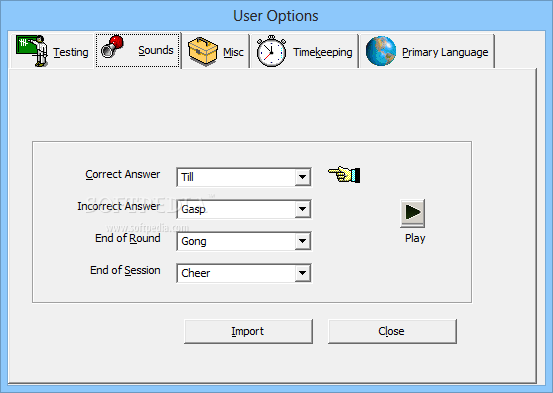The width and height of the screenshot is (553, 393).
Task: Click the User Options title bar text
Action: point(276,16)
